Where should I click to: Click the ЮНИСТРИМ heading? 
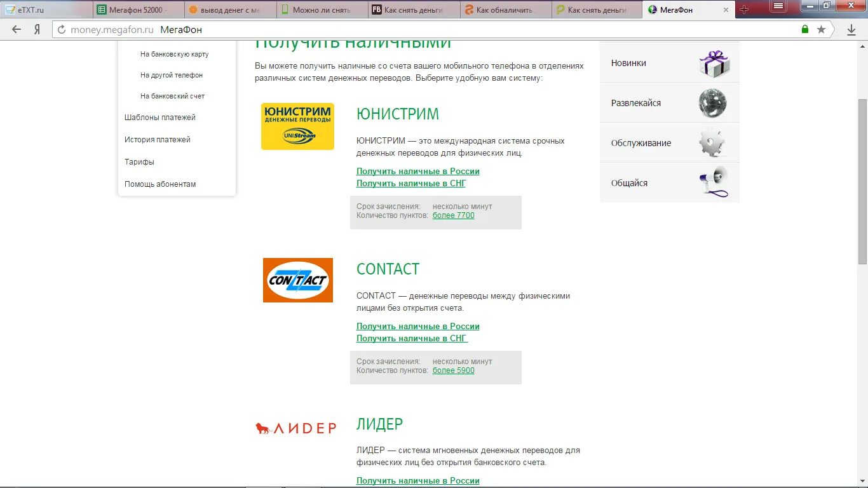pos(398,114)
